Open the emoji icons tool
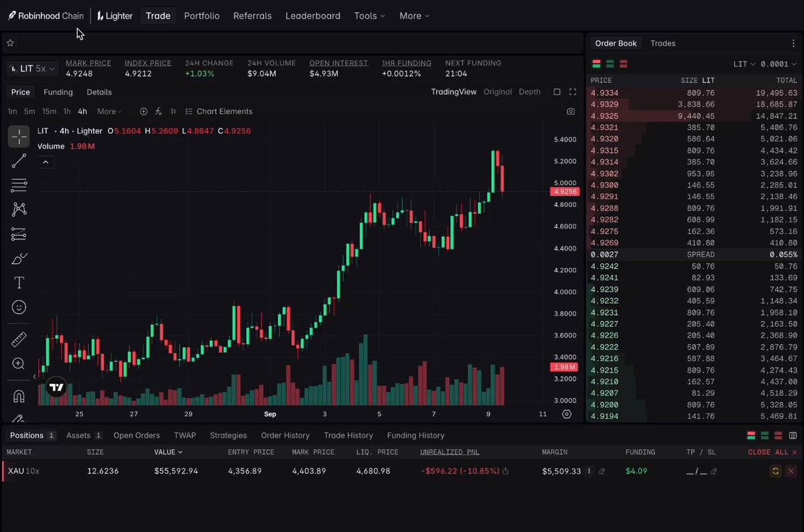The width and height of the screenshot is (804, 532). 19,307
